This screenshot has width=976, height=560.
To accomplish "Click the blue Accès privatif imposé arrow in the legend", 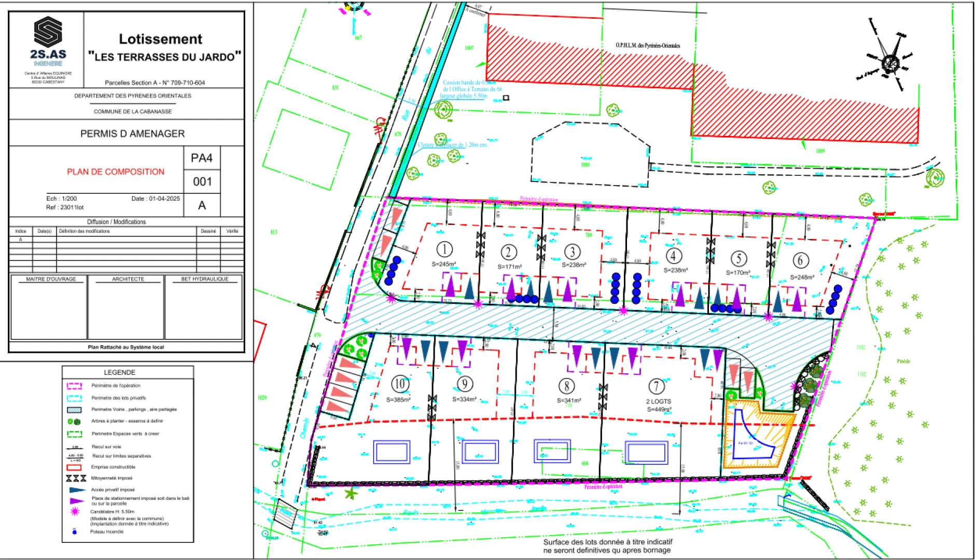I will [x=77, y=489].
